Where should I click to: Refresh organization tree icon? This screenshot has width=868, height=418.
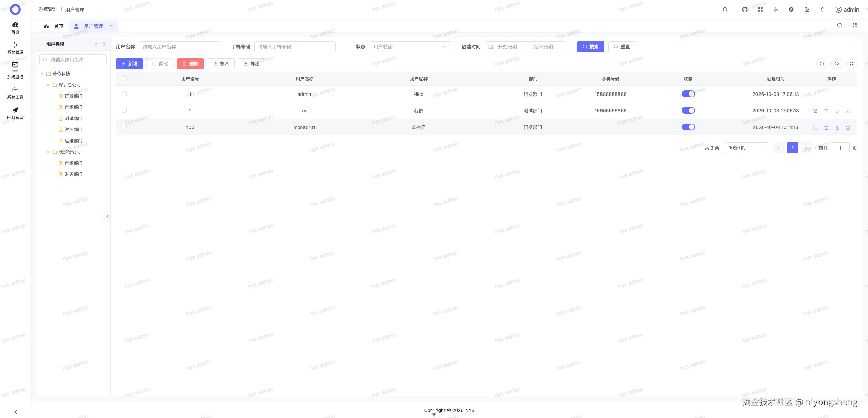[x=103, y=44]
